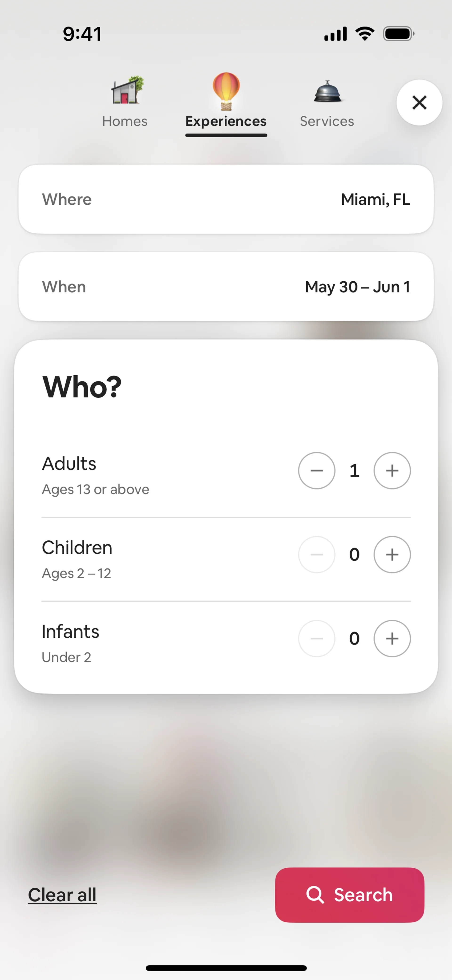The image size is (452, 980).
Task: Switch to the Homes tab label
Action: click(125, 121)
